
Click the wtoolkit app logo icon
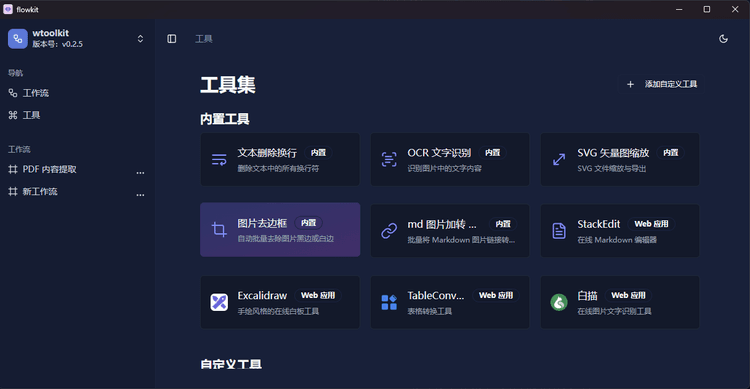[18, 39]
